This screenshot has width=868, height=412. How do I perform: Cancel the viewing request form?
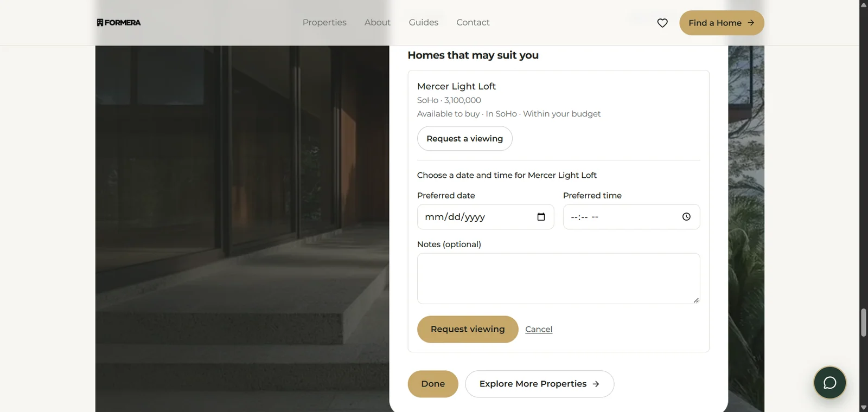click(x=539, y=329)
